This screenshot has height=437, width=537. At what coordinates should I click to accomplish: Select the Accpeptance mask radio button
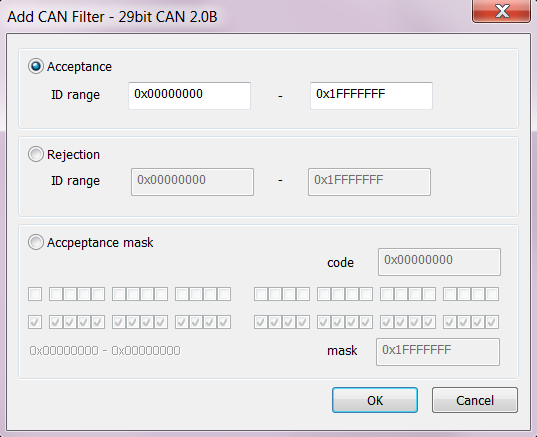[x=36, y=242]
